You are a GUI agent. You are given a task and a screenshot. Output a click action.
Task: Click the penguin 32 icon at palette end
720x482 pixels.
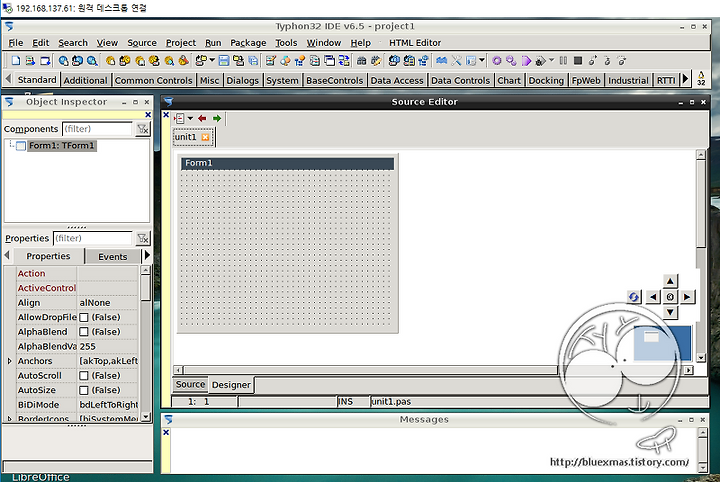click(701, 78)
